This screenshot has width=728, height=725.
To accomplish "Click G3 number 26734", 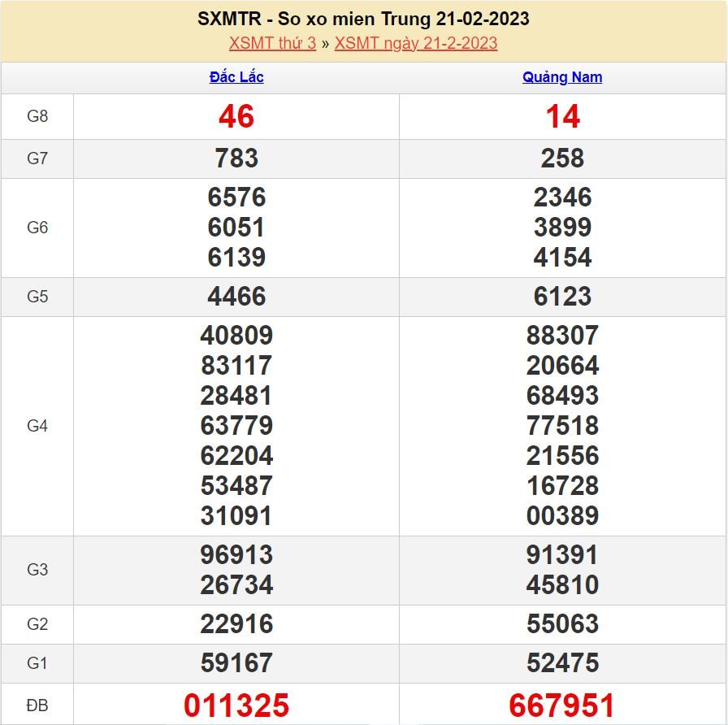I will click(x=236, y=584).
